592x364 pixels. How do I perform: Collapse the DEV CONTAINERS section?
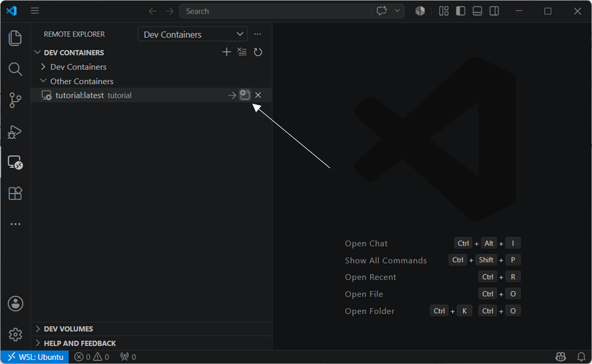pyautogui.click(x=37, y=52)
